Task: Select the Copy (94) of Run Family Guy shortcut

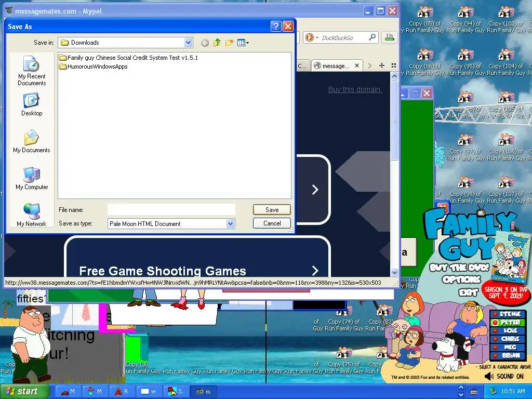Action: pos(465,20)
